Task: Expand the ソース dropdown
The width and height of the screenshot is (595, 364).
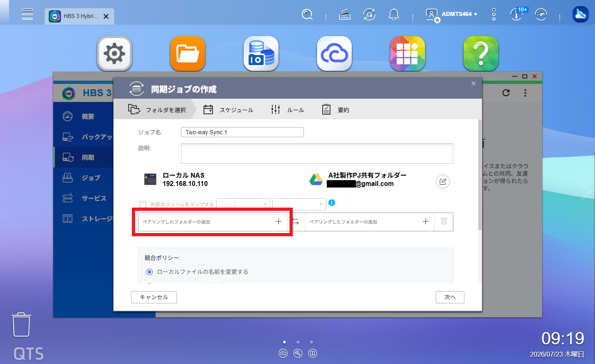Action: [x=243, y=204]
